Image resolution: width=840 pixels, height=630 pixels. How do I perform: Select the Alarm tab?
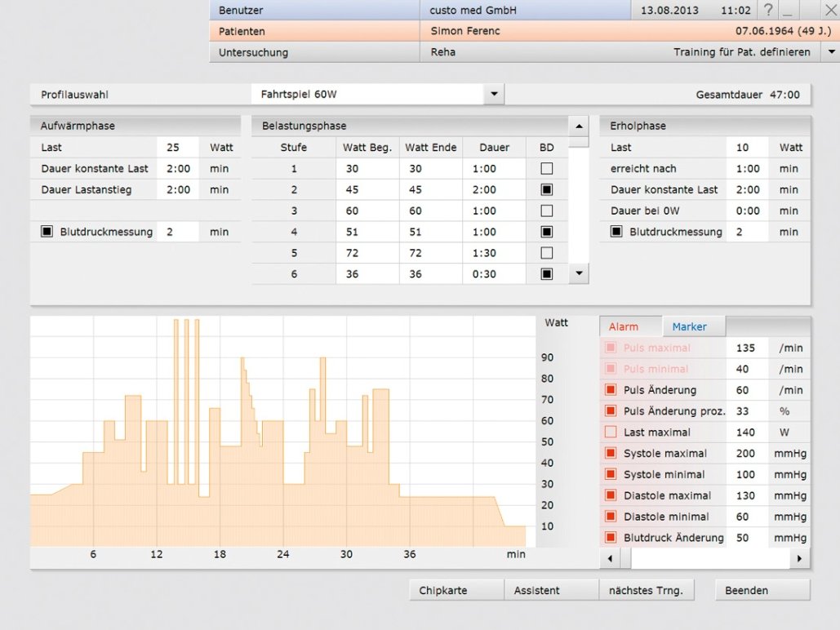(624, 326)
